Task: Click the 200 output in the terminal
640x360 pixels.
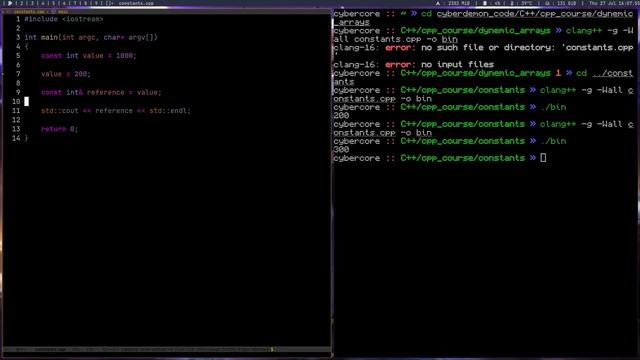Action: pyautogui.click(x=341, y=116)
